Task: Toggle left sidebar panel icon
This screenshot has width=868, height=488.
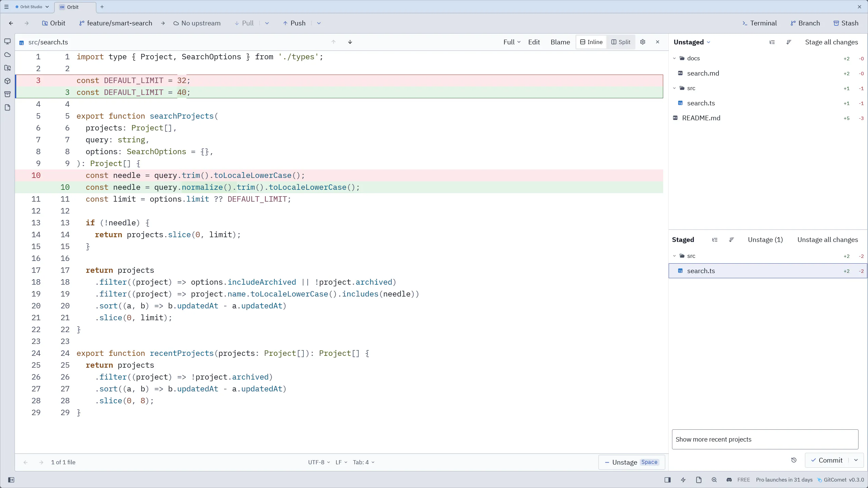Action: click(x=11, y=480)
